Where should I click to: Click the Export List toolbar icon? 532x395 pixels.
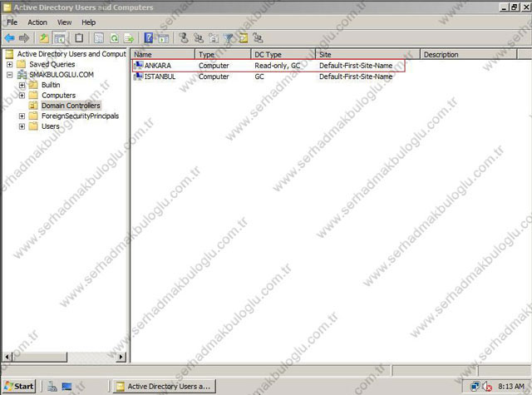[x=129, y=38]
